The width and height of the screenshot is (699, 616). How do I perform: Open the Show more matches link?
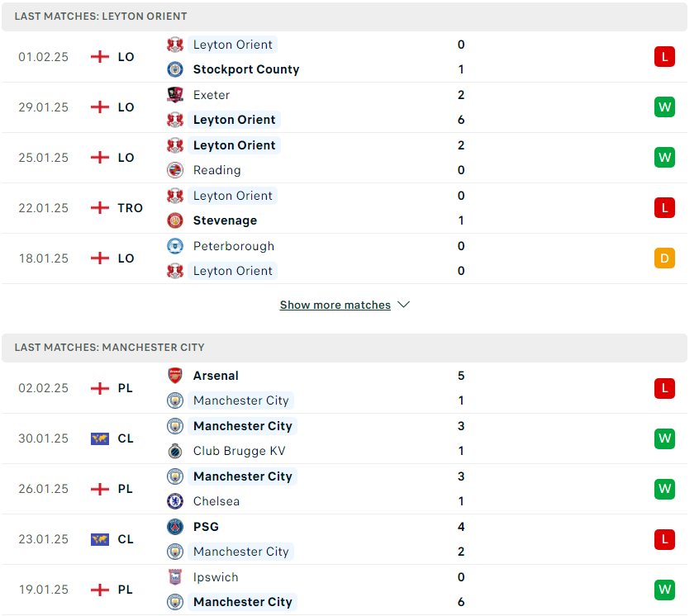(x=335, y=305)
